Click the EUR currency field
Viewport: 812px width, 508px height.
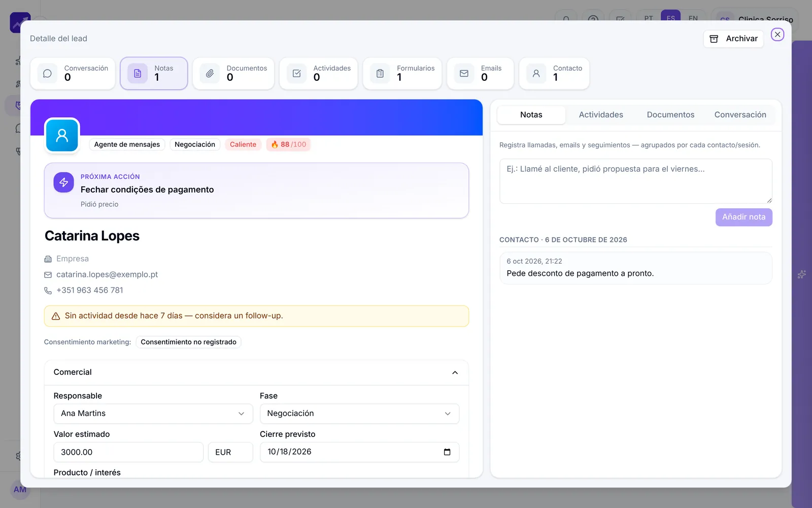pos(230,452)
